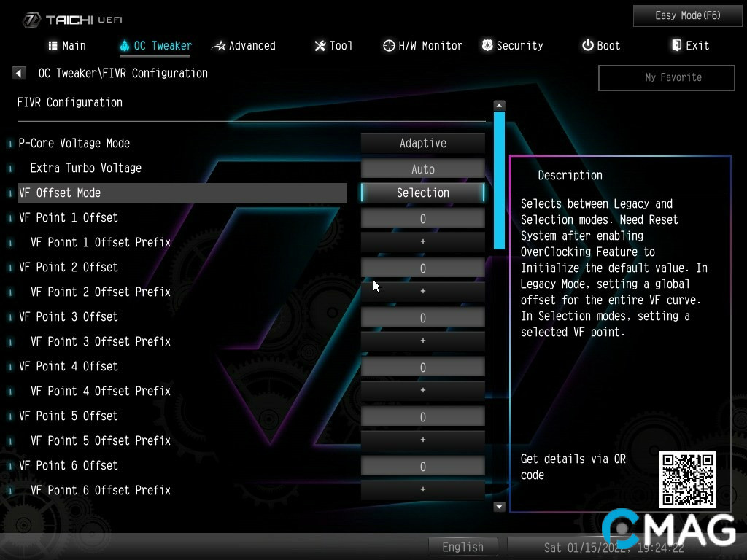This screenshot has width=747, height=560.
Task: Open P-Core Voltage Mode Adaptive dropdown
Action: [x=423, y=144]
